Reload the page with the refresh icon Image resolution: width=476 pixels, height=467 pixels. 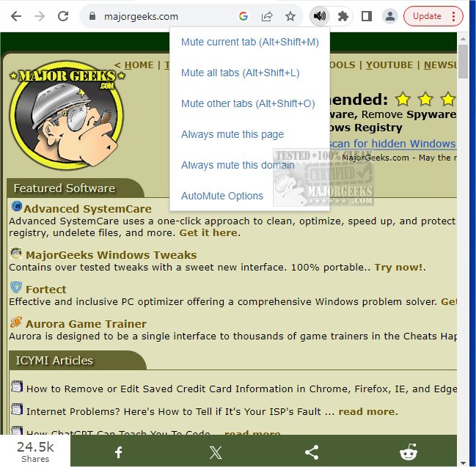[x=63, y=16]
